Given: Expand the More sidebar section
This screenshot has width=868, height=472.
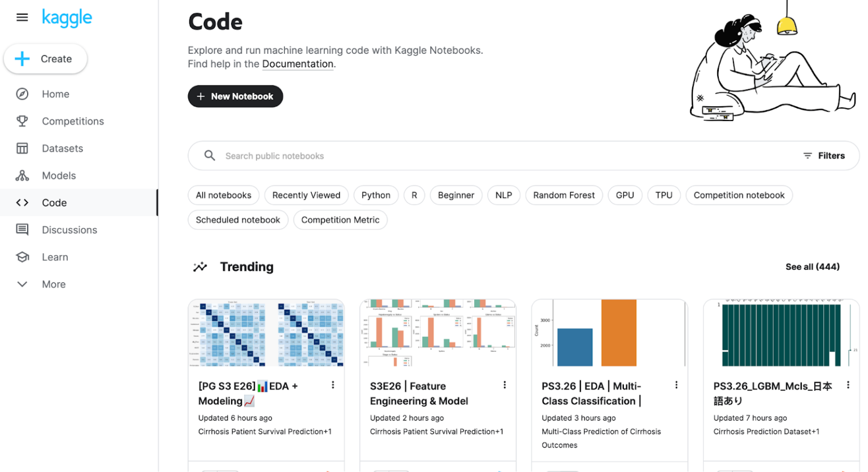Looking at the screenshot, I should pyautogui.click(x=21, y=284).
